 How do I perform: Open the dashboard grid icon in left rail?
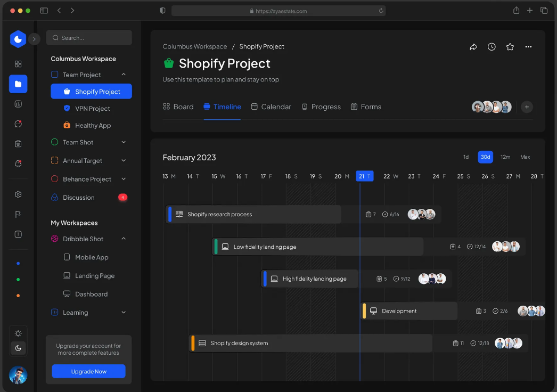pyautogui.click(x=18, y=64)
